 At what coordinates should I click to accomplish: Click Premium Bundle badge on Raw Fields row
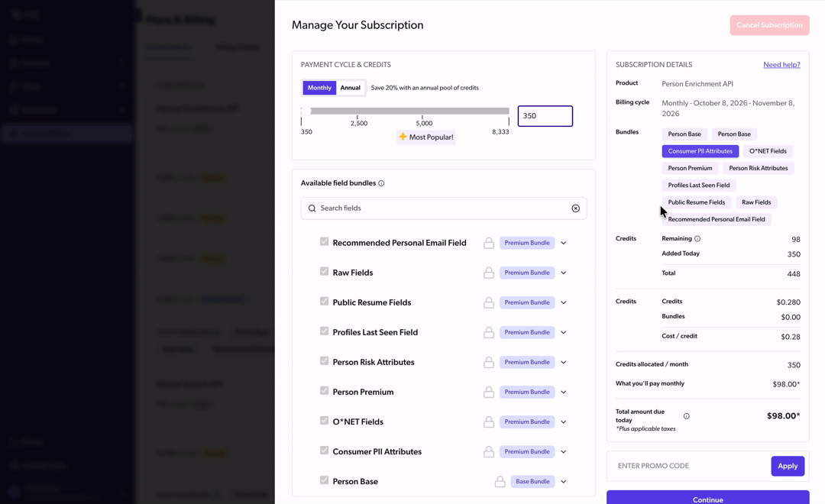click(x=526, y=273)
